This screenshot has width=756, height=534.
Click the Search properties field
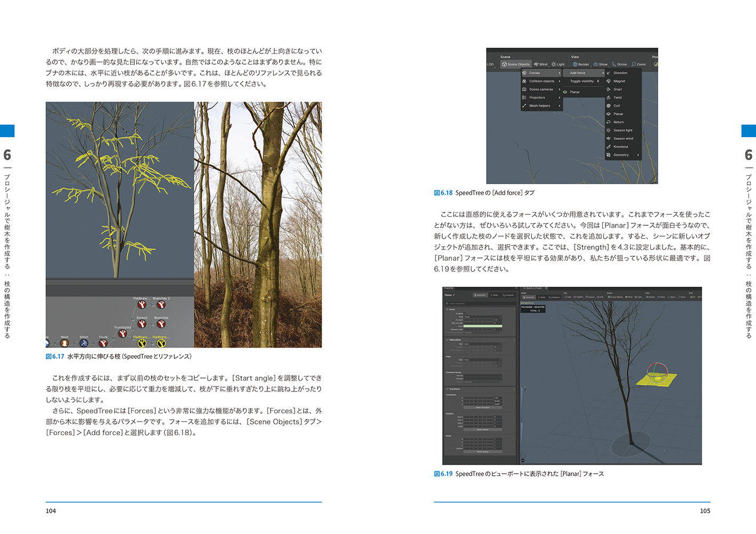pyautogui.click(x=481, y=303)
